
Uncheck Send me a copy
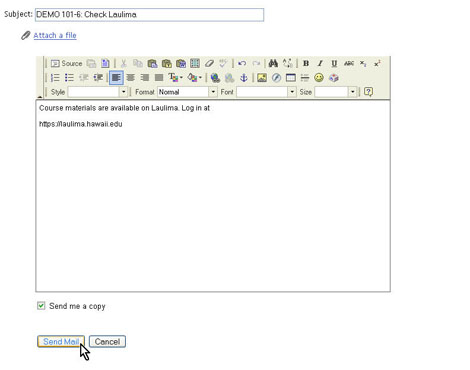(x=41, y=306)
